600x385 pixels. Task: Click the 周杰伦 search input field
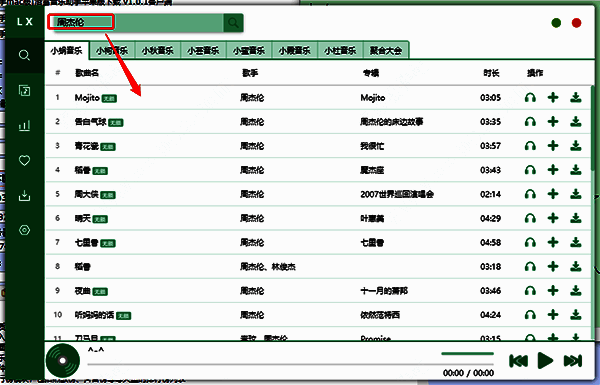coord(137,23)
